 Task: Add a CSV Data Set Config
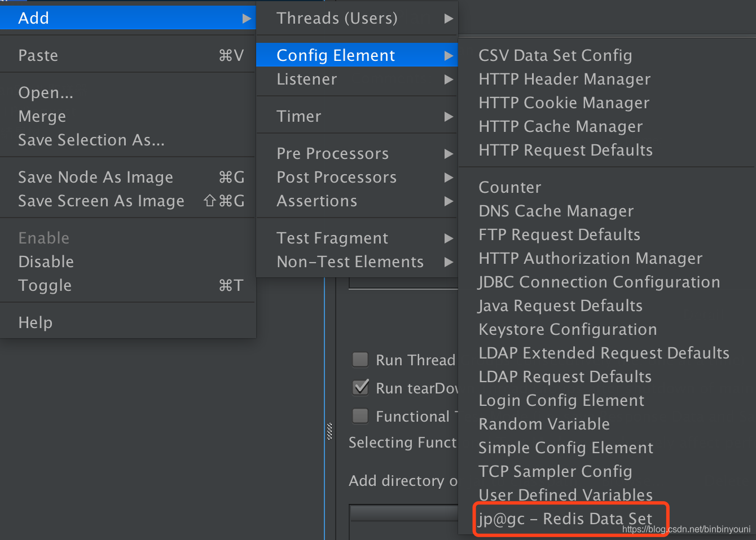pyautogui.click(x=607, y=55)
